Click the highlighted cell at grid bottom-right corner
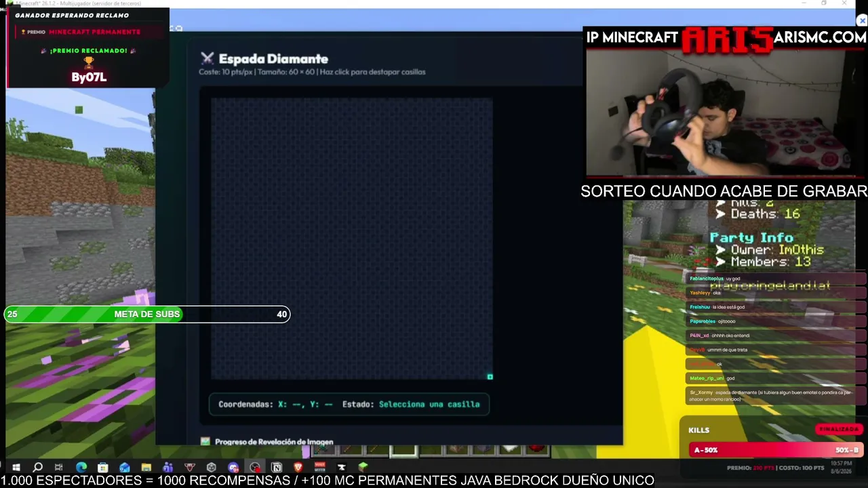This screenshot has height=488, width=868. [490, 377]
